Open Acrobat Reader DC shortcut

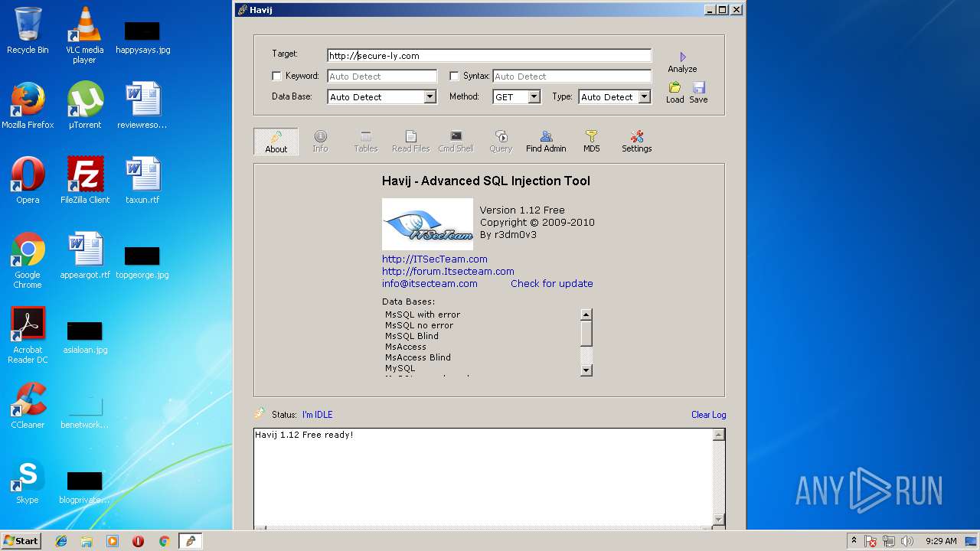pyautogui.click(x=28, y=335)
